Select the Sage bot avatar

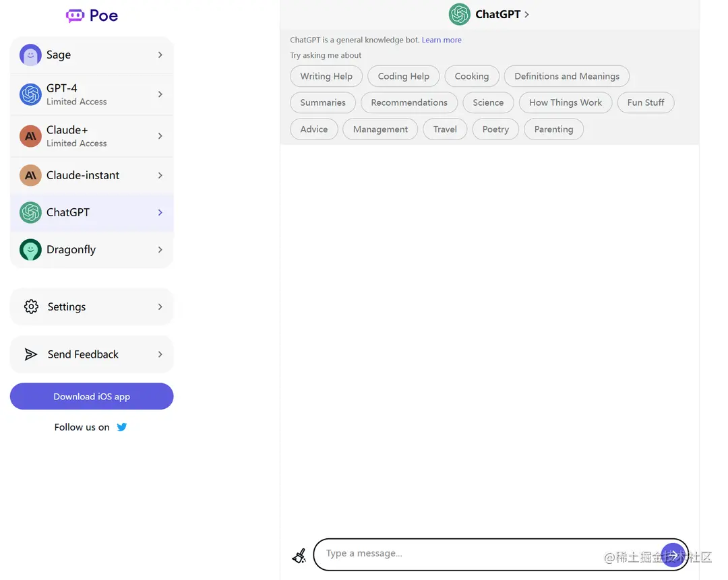[x=30, y=55]
